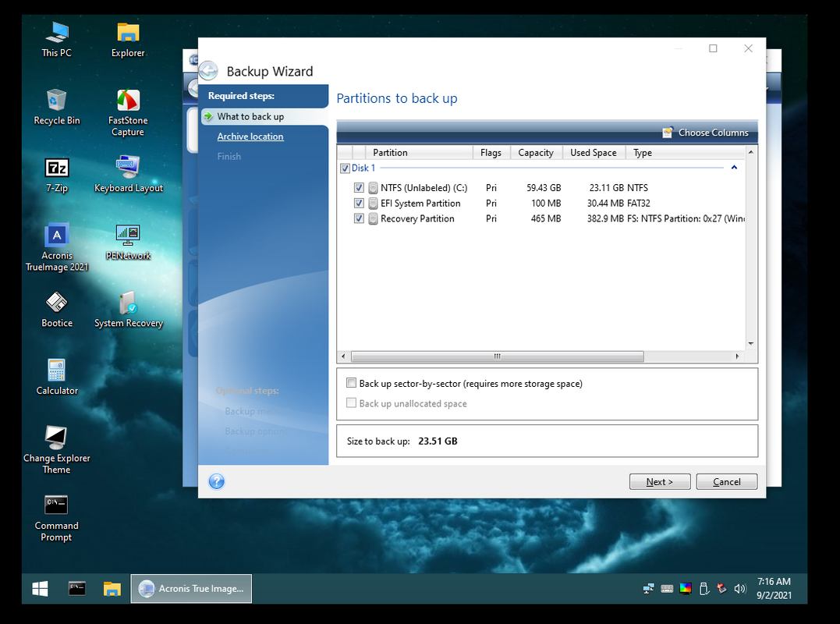Viewport: 840px width, 624px height.
Task: Open Choose Columns menu
Action: [706, 133]
